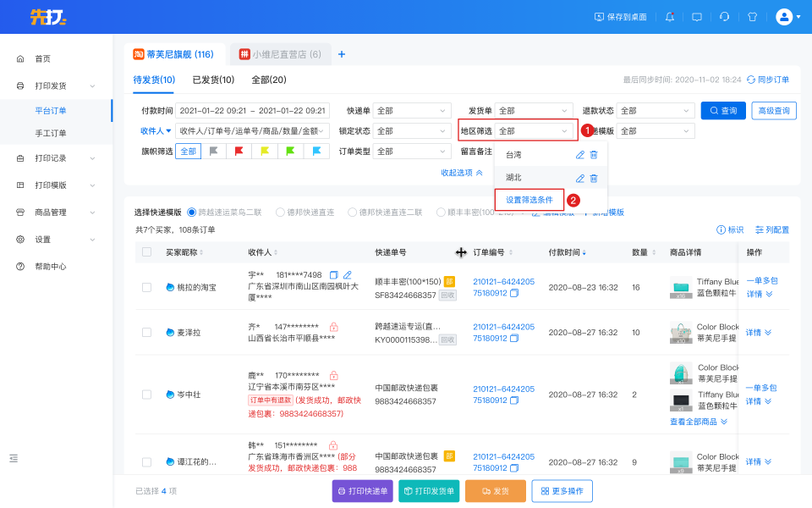Select the 跨越速运菜鸟二联 template radio
This screenshot has width=812, height=508.
coord(192,213)
